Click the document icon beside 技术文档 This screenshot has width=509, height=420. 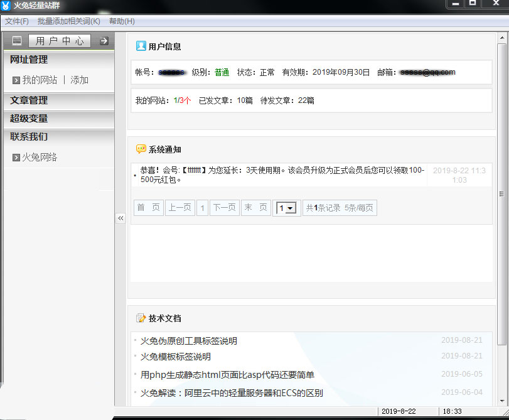[140, 318]
